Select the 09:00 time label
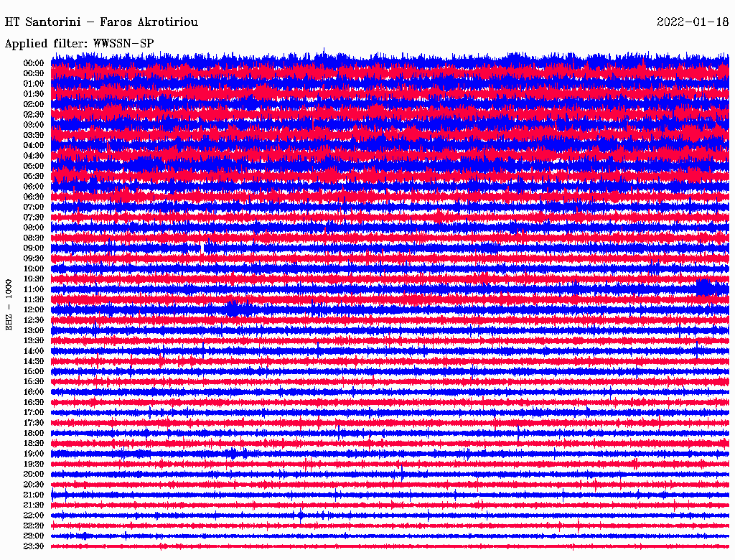Image resolution: width=735 pixels, height=560 pixels. coord(34,248)
